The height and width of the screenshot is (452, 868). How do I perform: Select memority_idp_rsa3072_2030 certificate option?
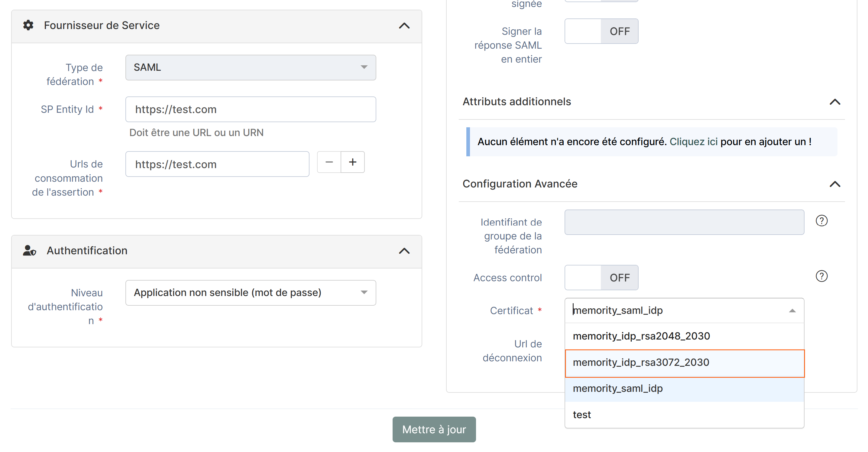tap(641, 362)
